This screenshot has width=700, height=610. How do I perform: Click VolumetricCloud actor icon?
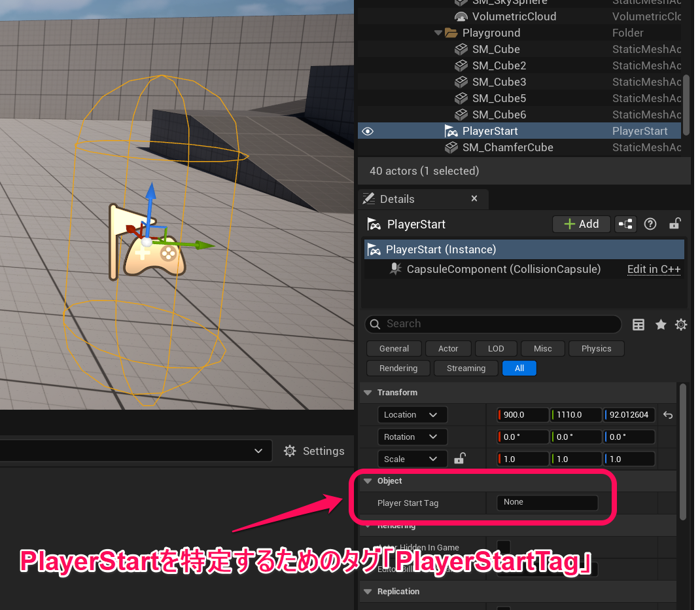coord(461,16)
